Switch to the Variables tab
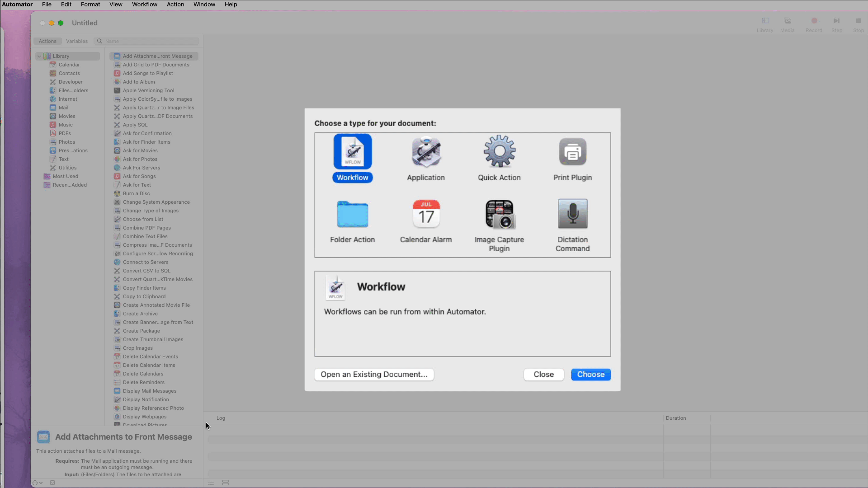The height and width of the screenshot is (488, 868). tap(77, 41)
